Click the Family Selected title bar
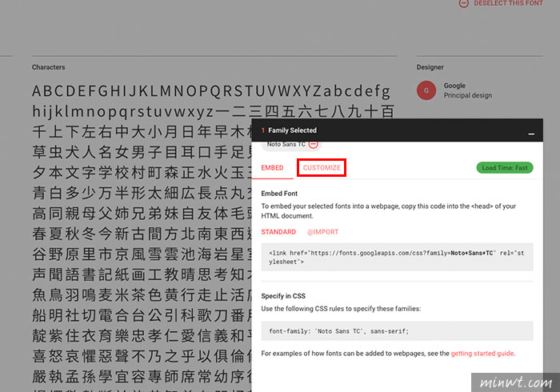Image resolution: width=560 pixels, height=392 pixels. pos(397,130)
